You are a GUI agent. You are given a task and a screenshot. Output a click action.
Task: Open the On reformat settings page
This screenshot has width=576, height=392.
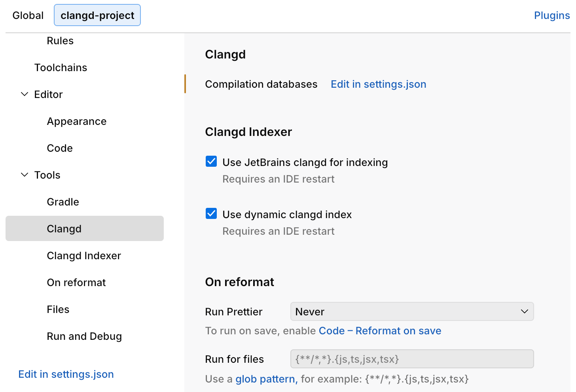[x=76, y=283]
